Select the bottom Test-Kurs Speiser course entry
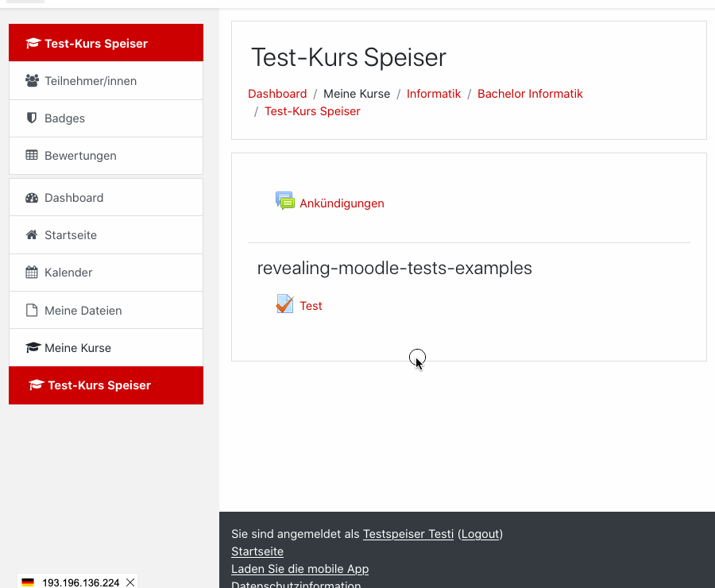The height and width of the screenshot is (588, 715). (106, 385)
